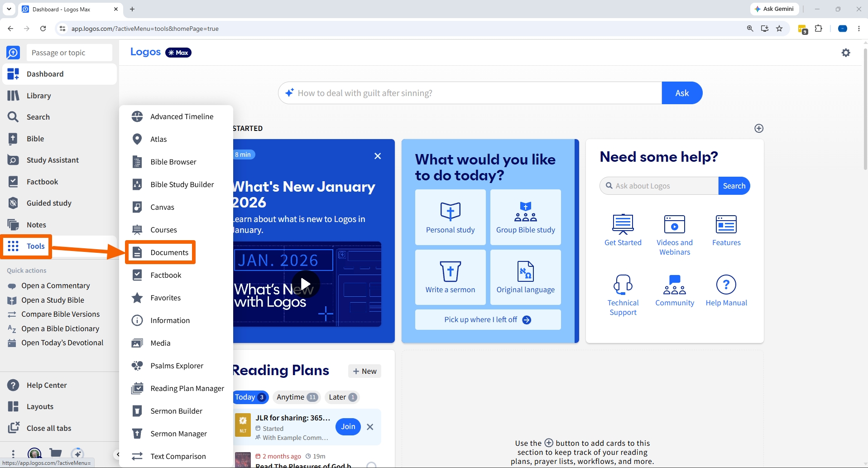Open Reading Plan Manager
The image size is (868, 468).
click(176, 388)
